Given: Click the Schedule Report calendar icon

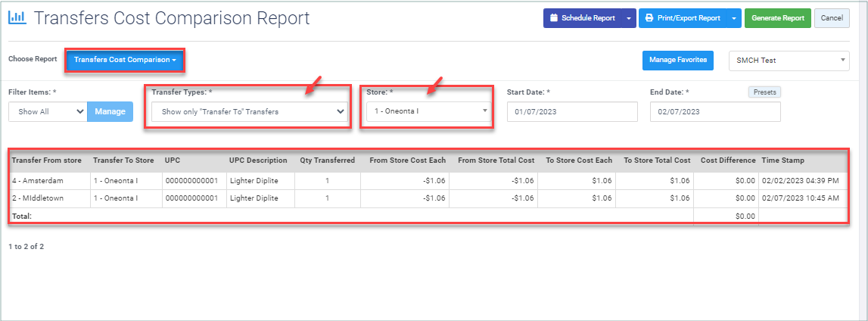Looking at the screenshot, I should click(x=553, y=17).
